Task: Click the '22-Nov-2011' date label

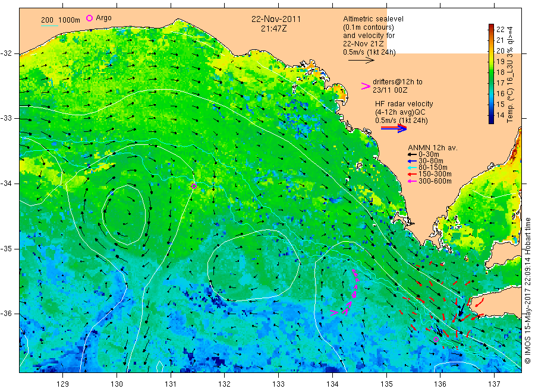Action: (276, 19)
